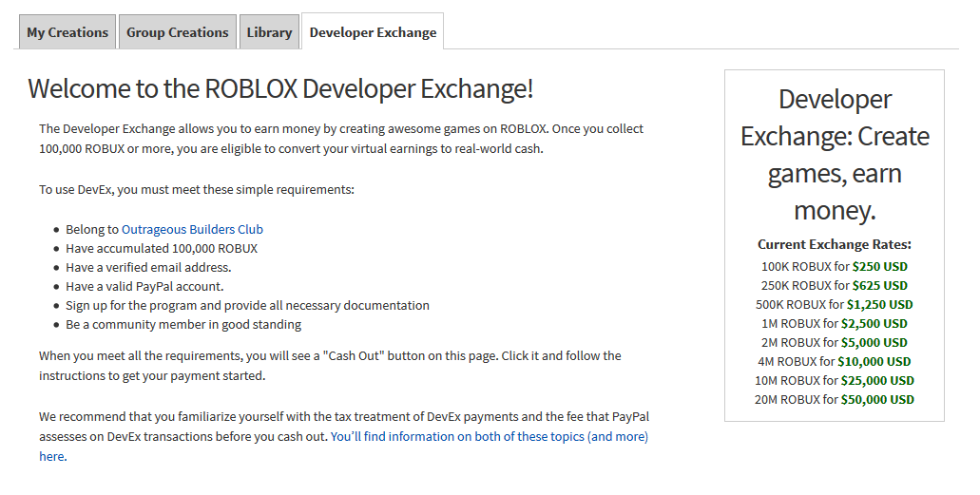Click the Developer Exchange tab
The height and width of the screenshot is (495, 980).
pos(373,32)
